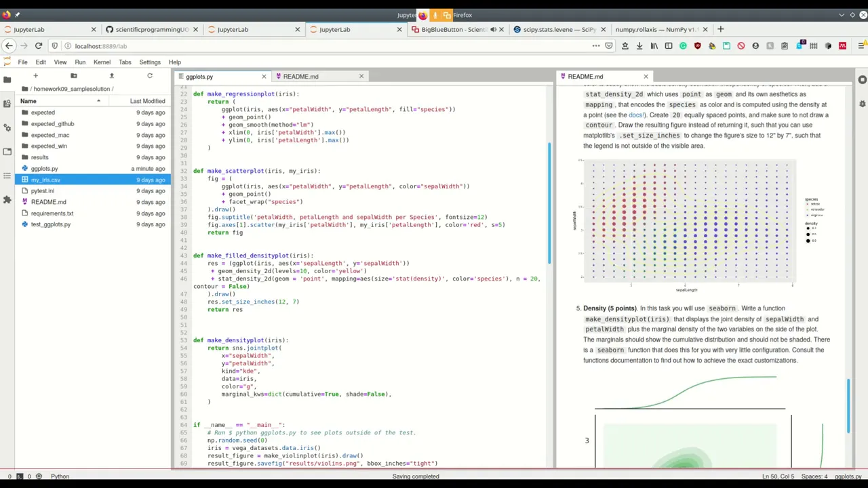Click the JupyterLab logo in menu bar
Viewport: 868px width, 488px height.
(7, 62)
